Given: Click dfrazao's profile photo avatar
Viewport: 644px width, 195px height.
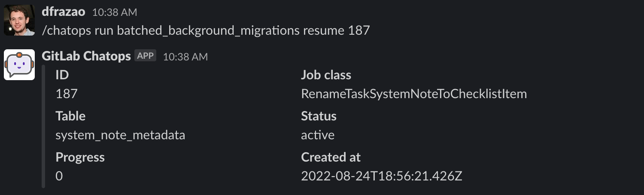Looking at the screenshot, I should (19, 20).
